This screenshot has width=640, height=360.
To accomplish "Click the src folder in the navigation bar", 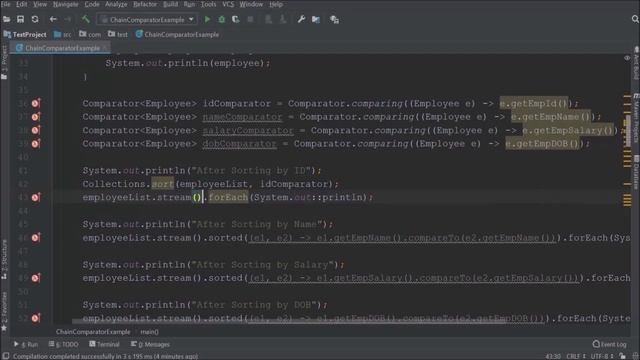I will [62, 35].
